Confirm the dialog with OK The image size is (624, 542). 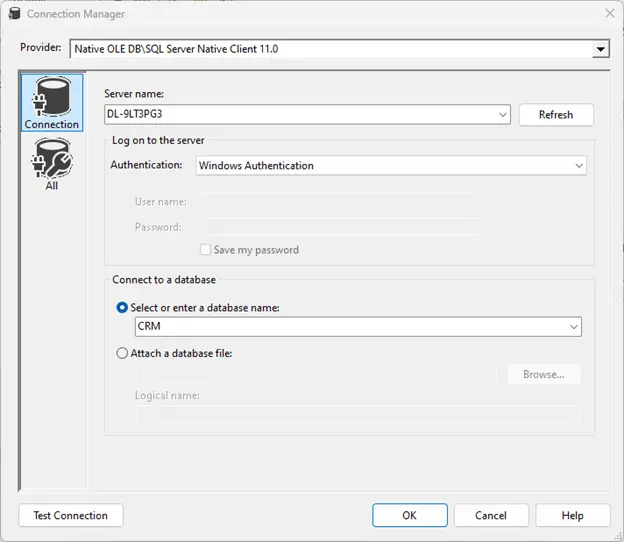(x=409, y=515)
